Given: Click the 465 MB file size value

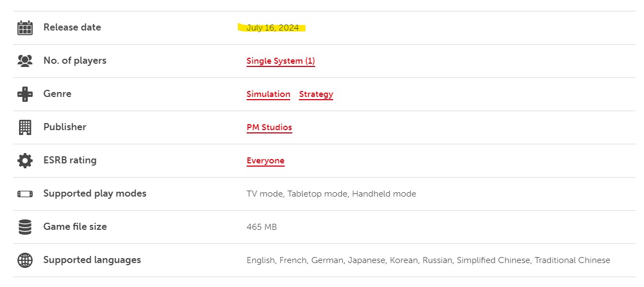Looking at the screenshot, I should tap(261, 227).
